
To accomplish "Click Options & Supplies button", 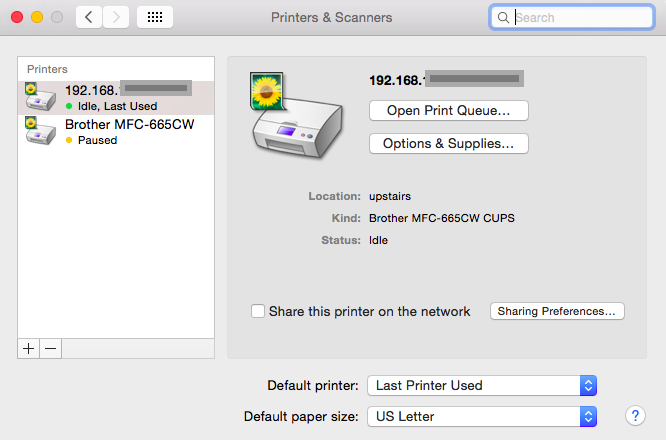I will [x=448, y=143].
